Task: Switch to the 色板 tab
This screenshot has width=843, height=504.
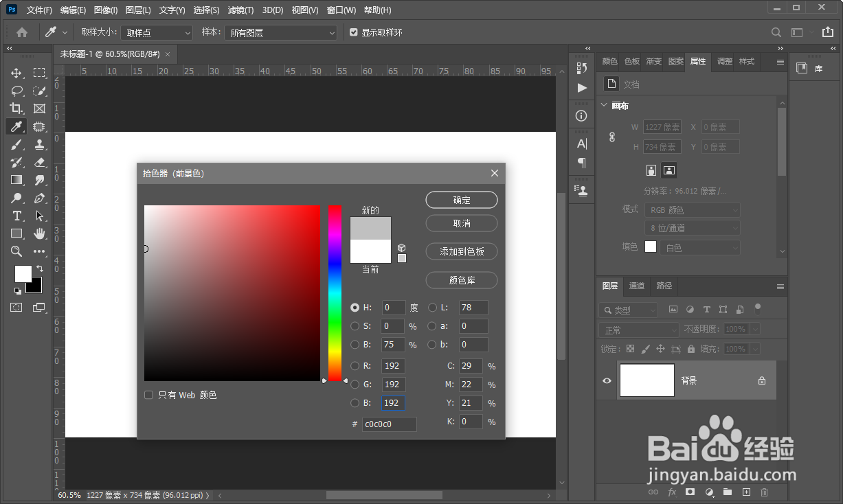Action: coord(631,61)
